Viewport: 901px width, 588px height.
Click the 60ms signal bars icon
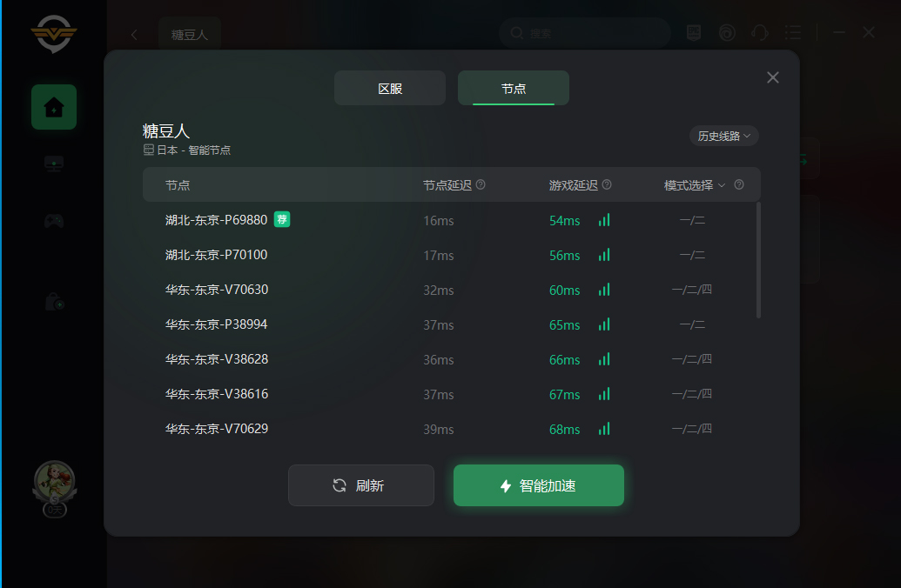(x=604, y=290)
